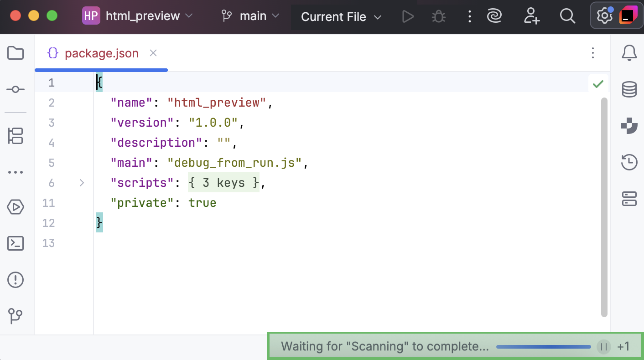Open the editor options kebab menu

(x=592, y=53)
